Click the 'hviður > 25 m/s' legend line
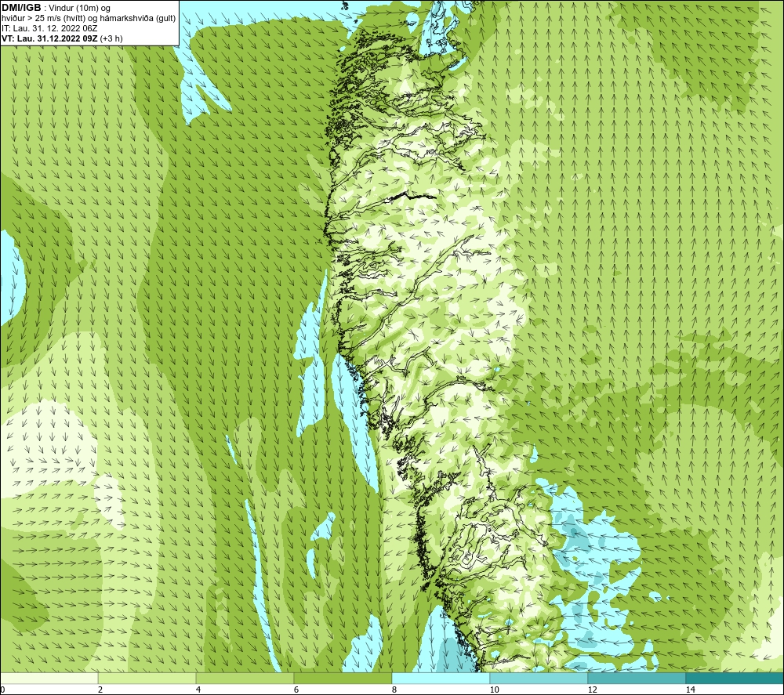Screen dimensions: 784x695 pos(89,19)
